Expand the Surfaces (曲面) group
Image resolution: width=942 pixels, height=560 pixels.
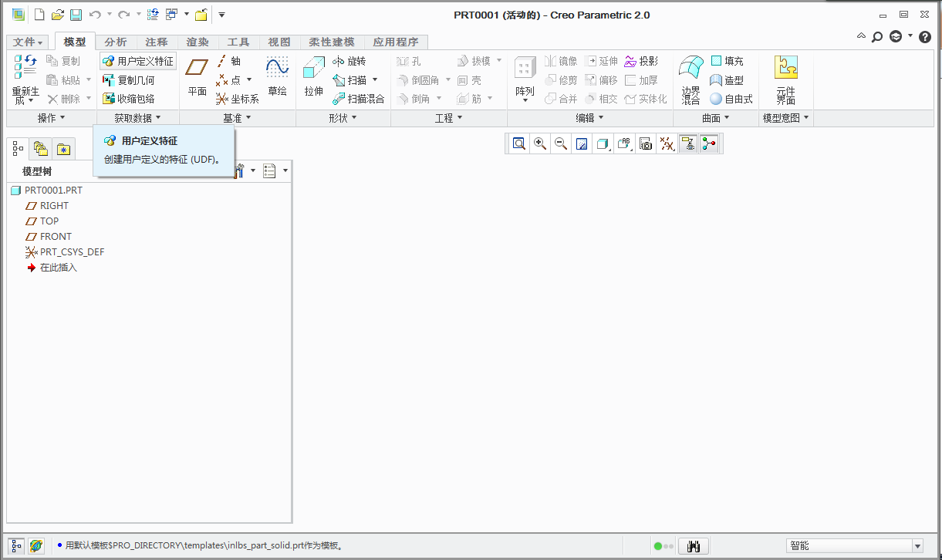pyautogui.click(x=715, y=118)
